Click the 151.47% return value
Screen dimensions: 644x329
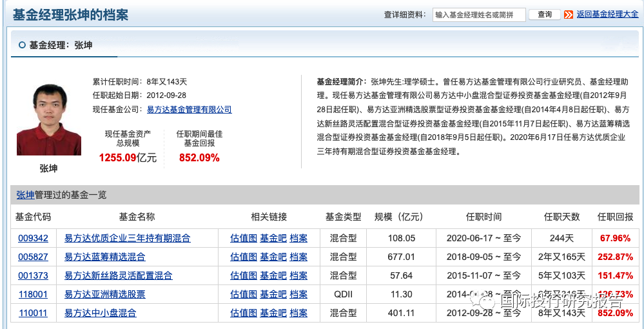[x=615, y=275]
